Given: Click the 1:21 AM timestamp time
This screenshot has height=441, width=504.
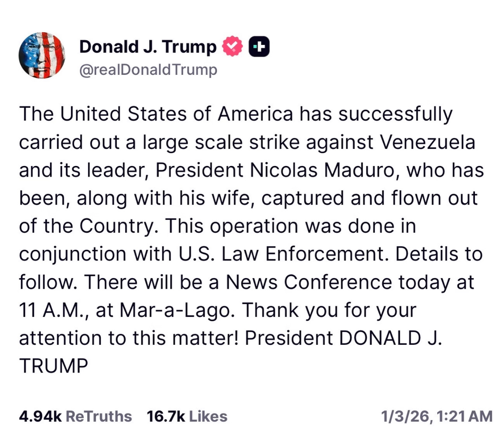Looking at the screenshot, I should [x=463, y=416].
